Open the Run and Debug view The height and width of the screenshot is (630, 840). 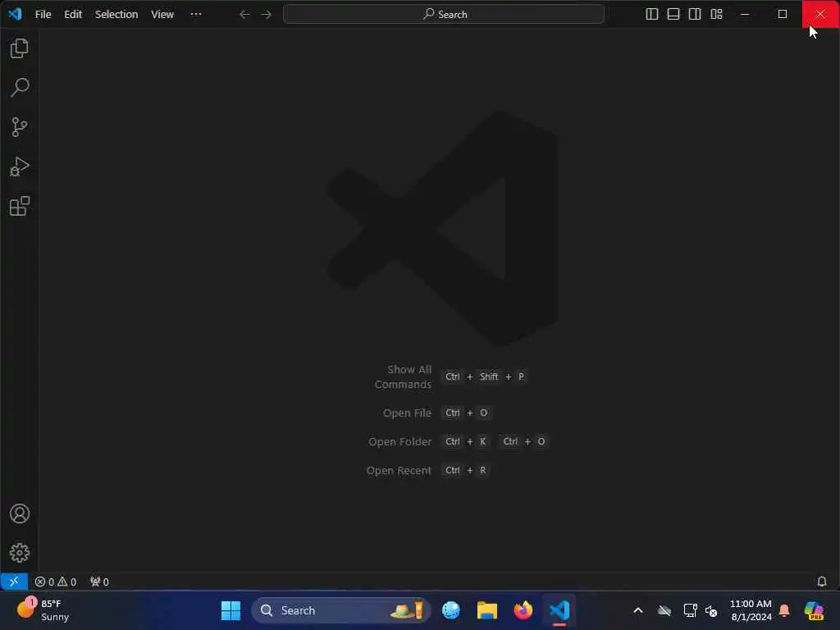point(20,167)
